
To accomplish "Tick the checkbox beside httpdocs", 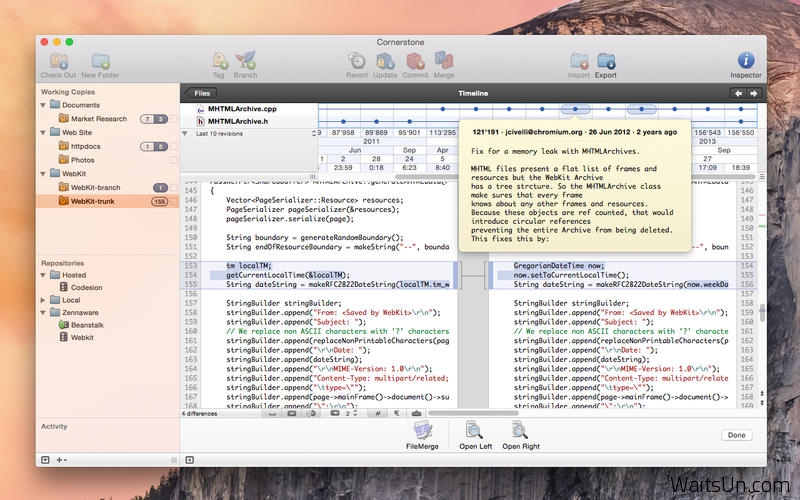I will (173, 146).
